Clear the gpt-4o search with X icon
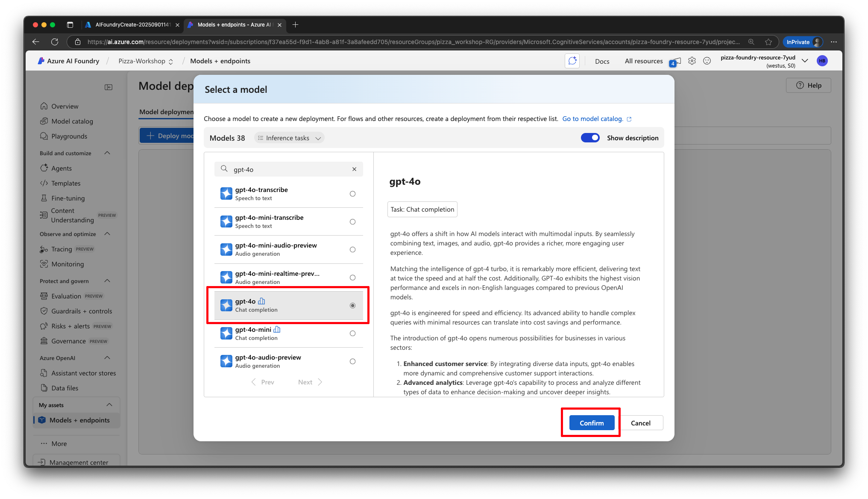 (354, 169)
